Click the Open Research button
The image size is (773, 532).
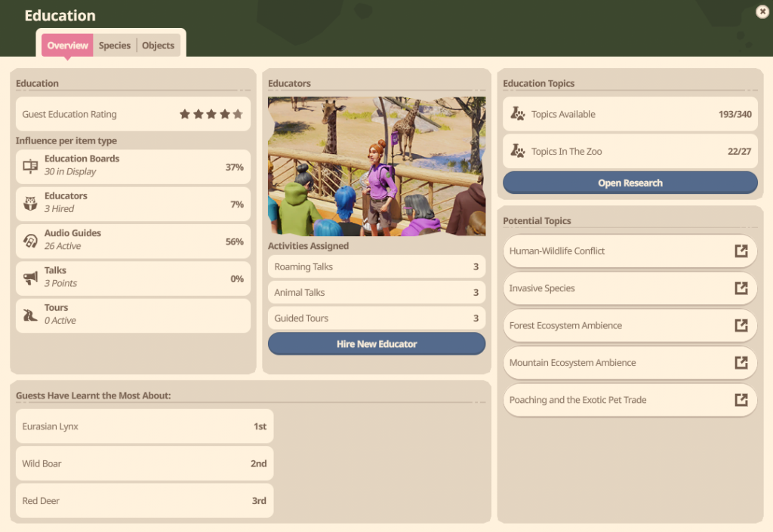(630, 183)
